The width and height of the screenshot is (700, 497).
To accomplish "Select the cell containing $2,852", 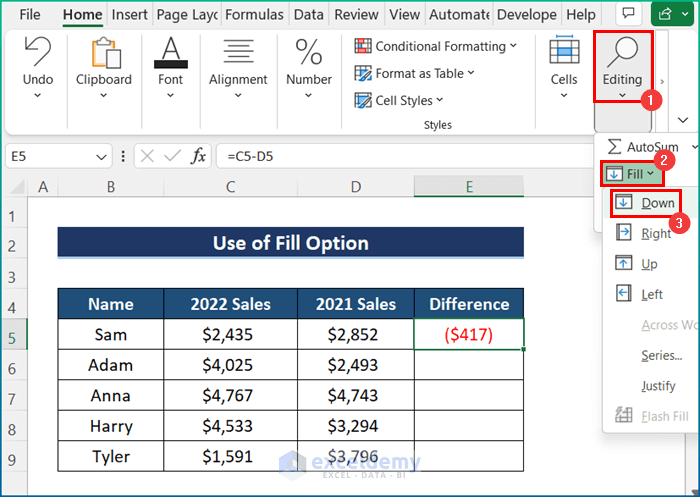I will click(x=356, y=334).
